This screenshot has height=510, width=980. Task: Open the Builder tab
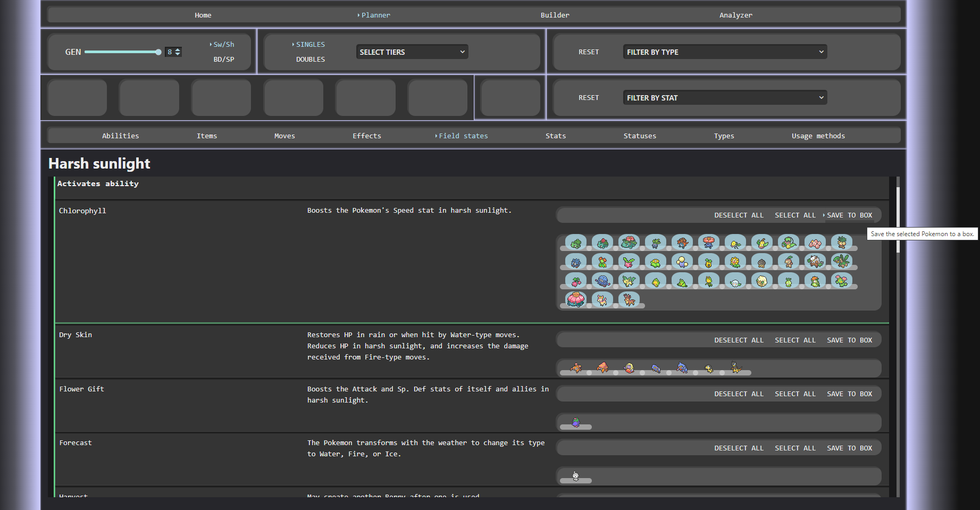pos(555,15)
